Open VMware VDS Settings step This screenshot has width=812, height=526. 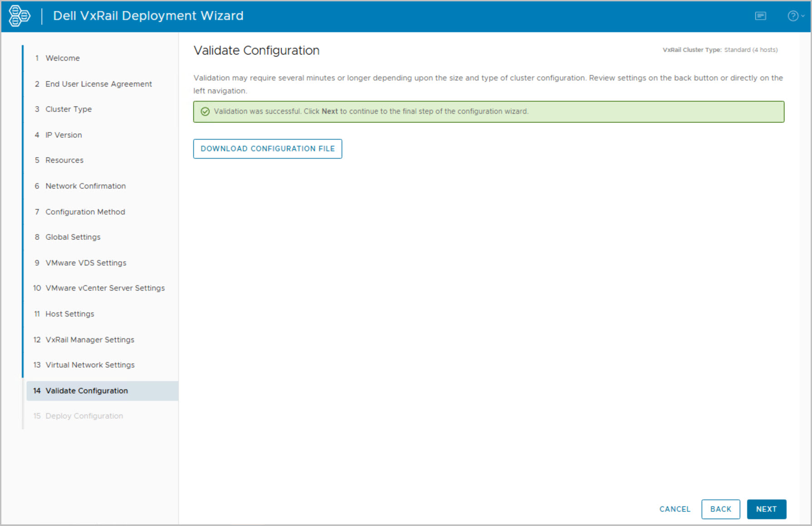[86, 263]
